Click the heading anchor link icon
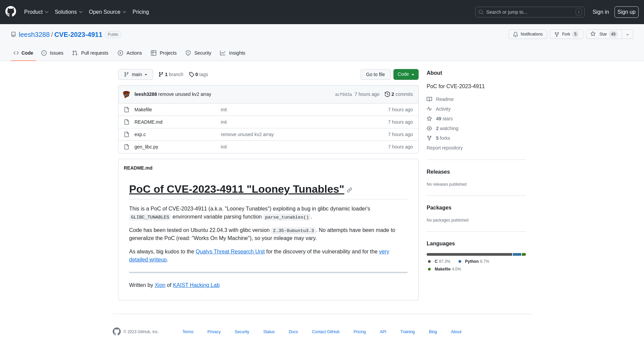The image size is (644, 362). pos(350,190)
